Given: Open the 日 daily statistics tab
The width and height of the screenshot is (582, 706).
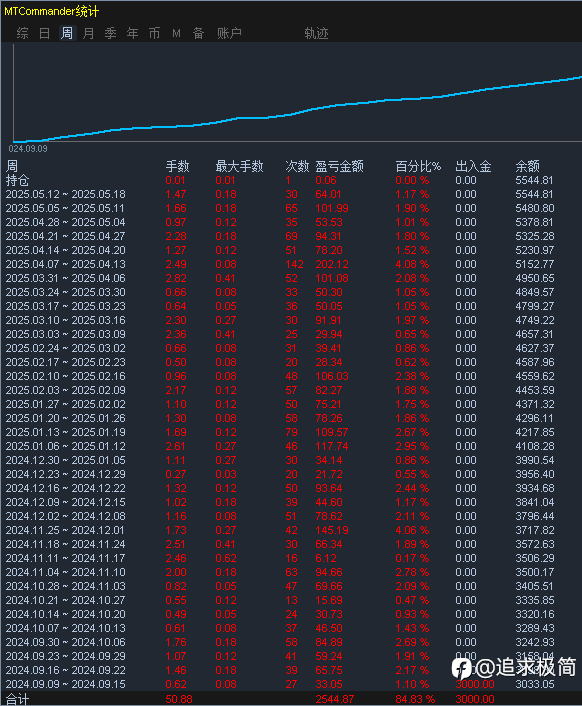Looking at the screenshot, I should point(44,33).
